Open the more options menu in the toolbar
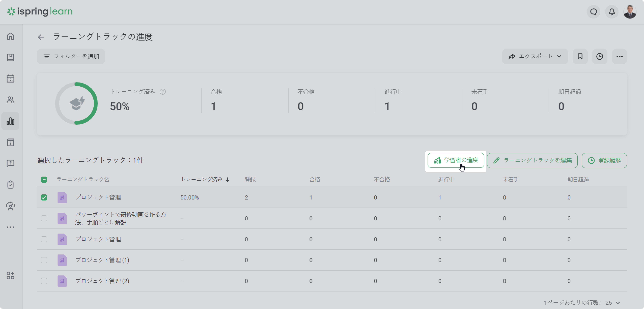 (x=619, y=56)
